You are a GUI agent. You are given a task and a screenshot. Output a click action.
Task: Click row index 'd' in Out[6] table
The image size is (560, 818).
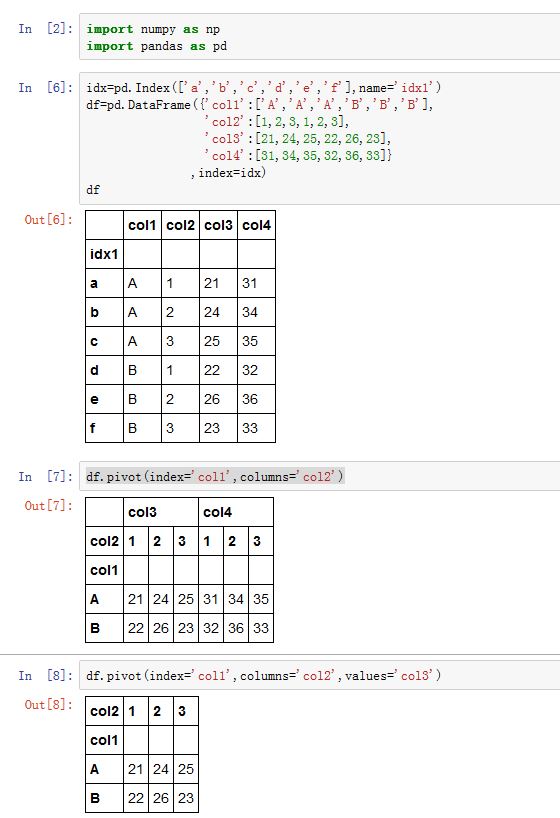click(x=104, y=370)
